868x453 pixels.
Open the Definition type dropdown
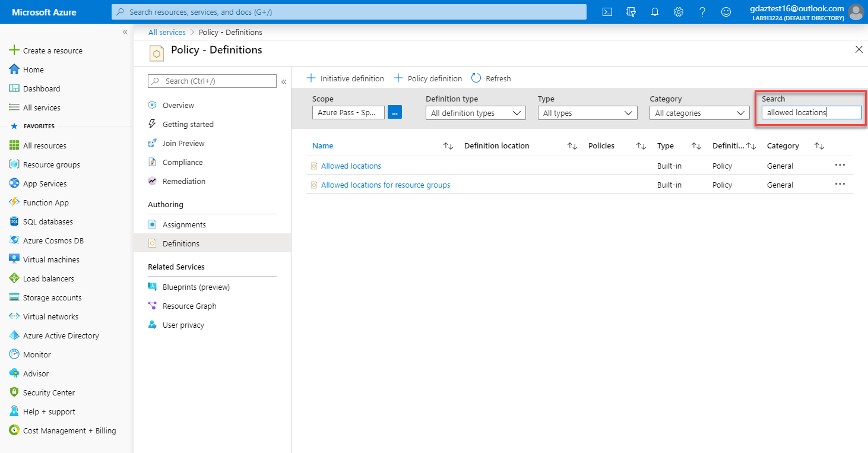[x=476, y=113]
